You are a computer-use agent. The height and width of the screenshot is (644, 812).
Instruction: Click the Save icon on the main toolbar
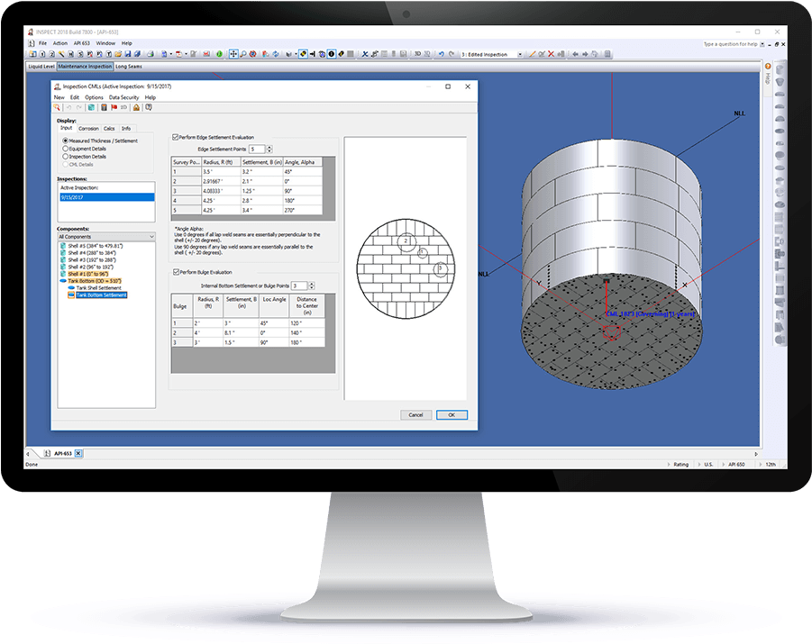[x=128, y=54]
